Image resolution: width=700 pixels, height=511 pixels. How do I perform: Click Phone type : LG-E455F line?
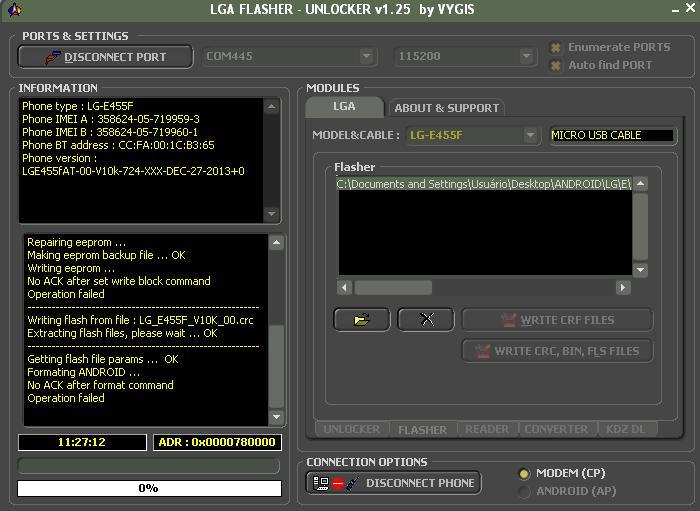(78, 106)
